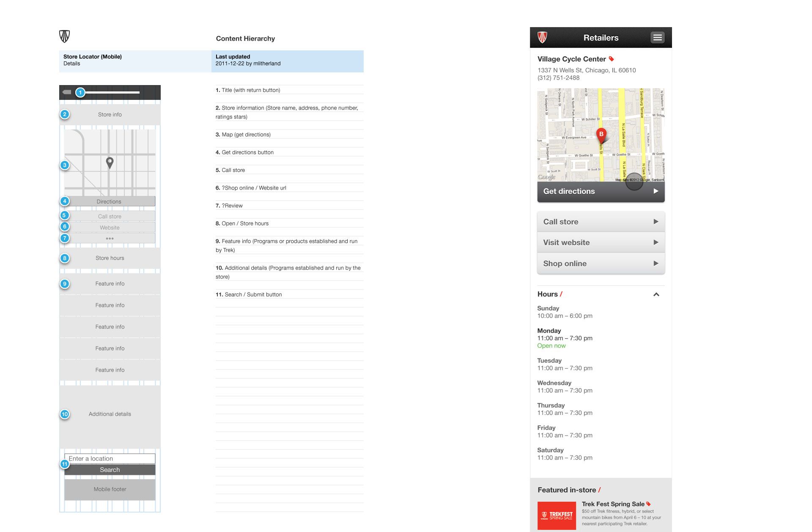The height and width of the screenshot is (532, 812).
Task: Click the wireframe Call store button
Action: tap(110, 216)
